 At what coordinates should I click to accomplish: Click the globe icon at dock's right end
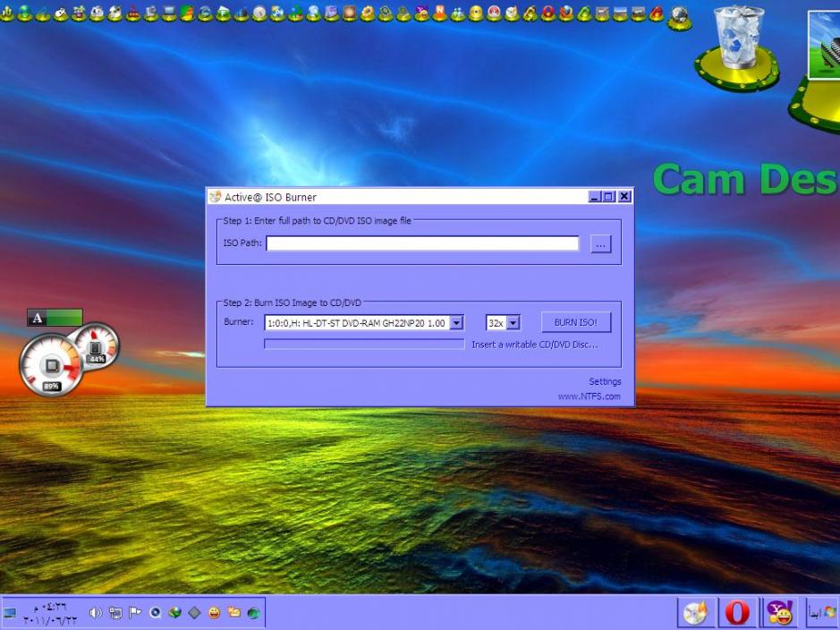tap(679, 15)
